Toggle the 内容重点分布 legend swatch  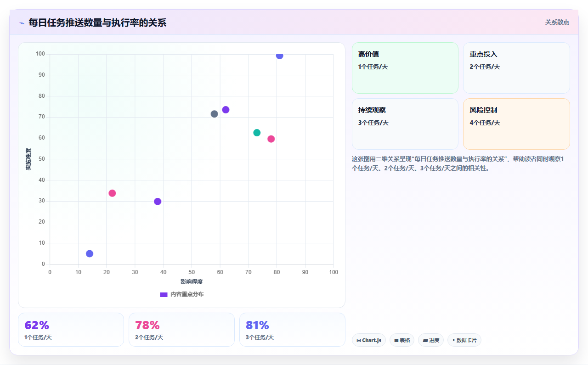pos(164,295)
